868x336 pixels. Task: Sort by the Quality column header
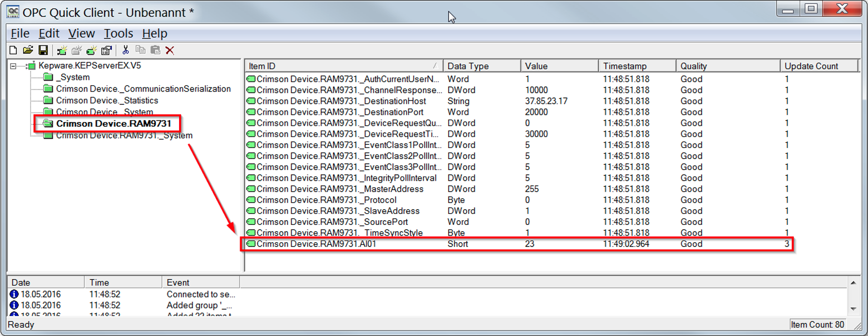(728, 66)
